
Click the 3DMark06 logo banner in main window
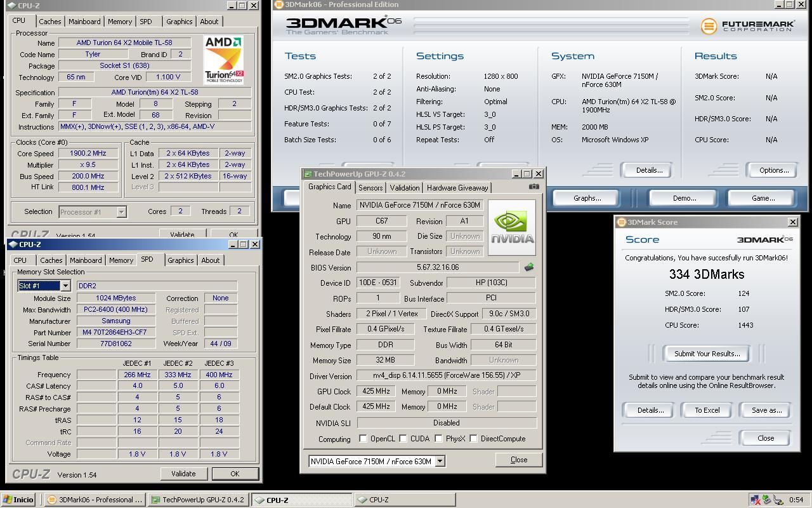(344, 25)
